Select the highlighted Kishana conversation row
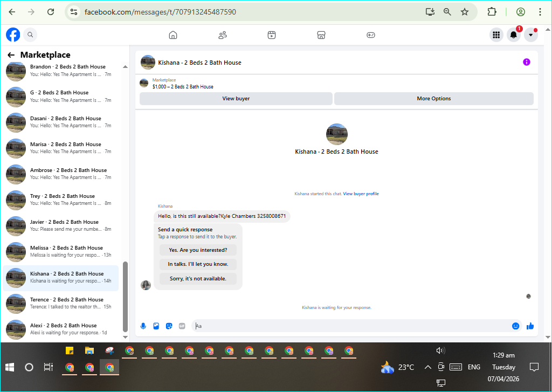The image size is (552, 392). [x=60, y=278]
